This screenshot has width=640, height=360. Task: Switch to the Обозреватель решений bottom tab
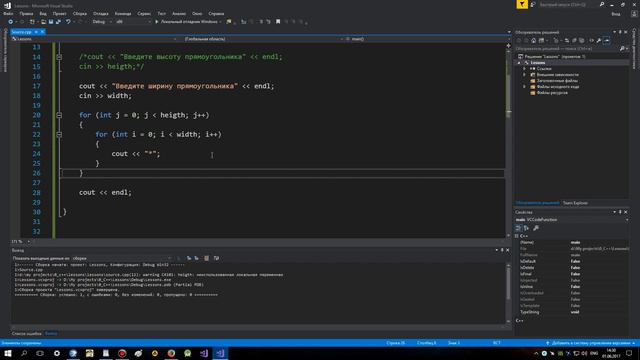click(537, 203)
